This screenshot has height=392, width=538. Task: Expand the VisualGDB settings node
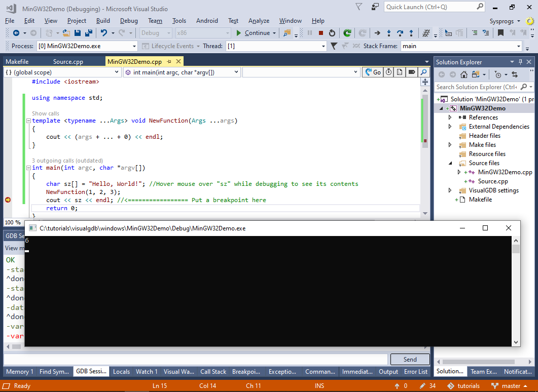pyautogui.click(x=450, y=190)
